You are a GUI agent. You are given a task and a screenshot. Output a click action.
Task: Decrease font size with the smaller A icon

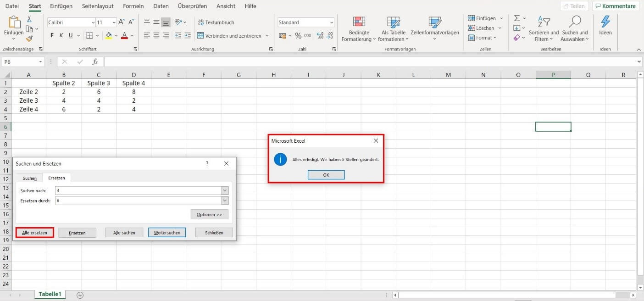pyautogui.click(x=131, y=22)
